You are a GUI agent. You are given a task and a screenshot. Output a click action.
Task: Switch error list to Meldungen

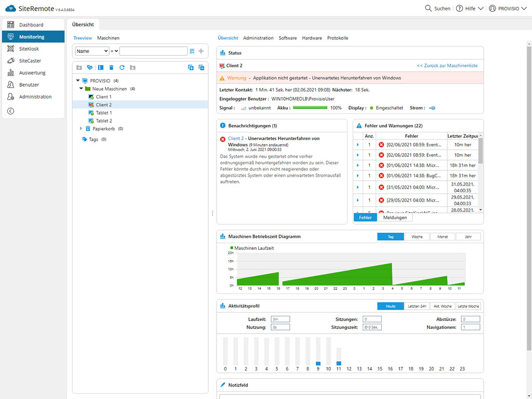coord(395,218)
